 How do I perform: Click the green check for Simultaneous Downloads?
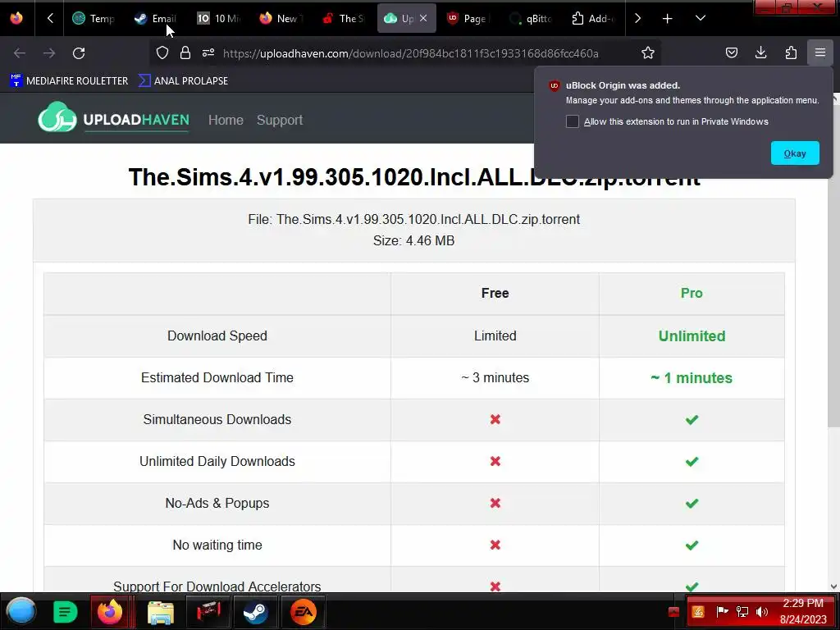pos(692,419)
